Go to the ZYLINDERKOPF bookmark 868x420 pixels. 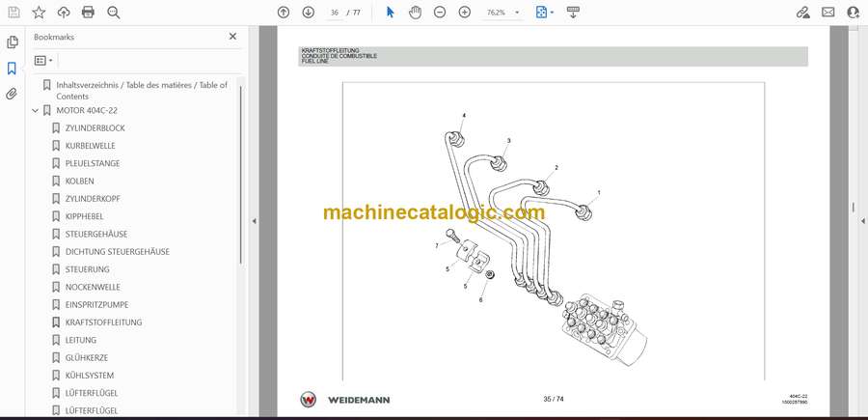[x=93, y=198]
